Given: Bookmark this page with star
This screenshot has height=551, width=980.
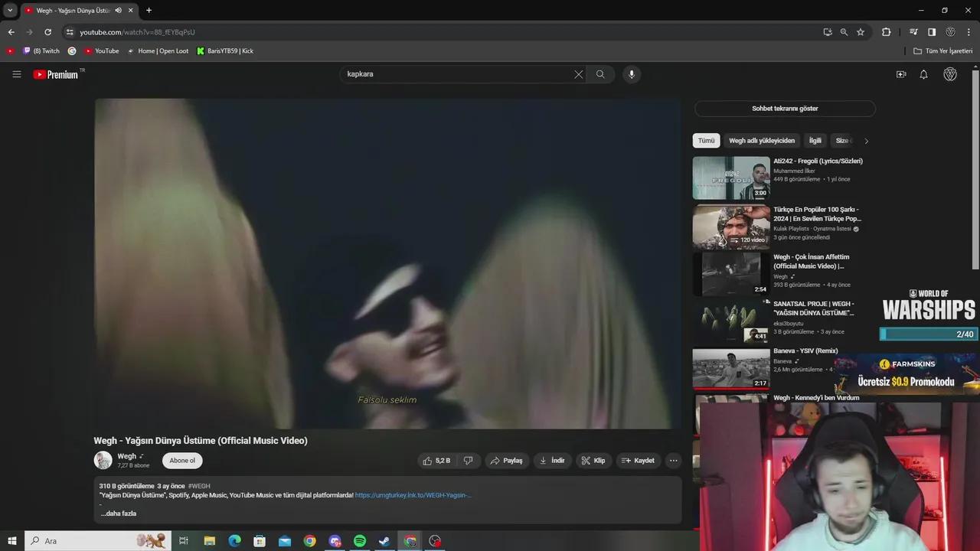Looking at the screenshot, I should pyautogui.click(x=861, y=32).
